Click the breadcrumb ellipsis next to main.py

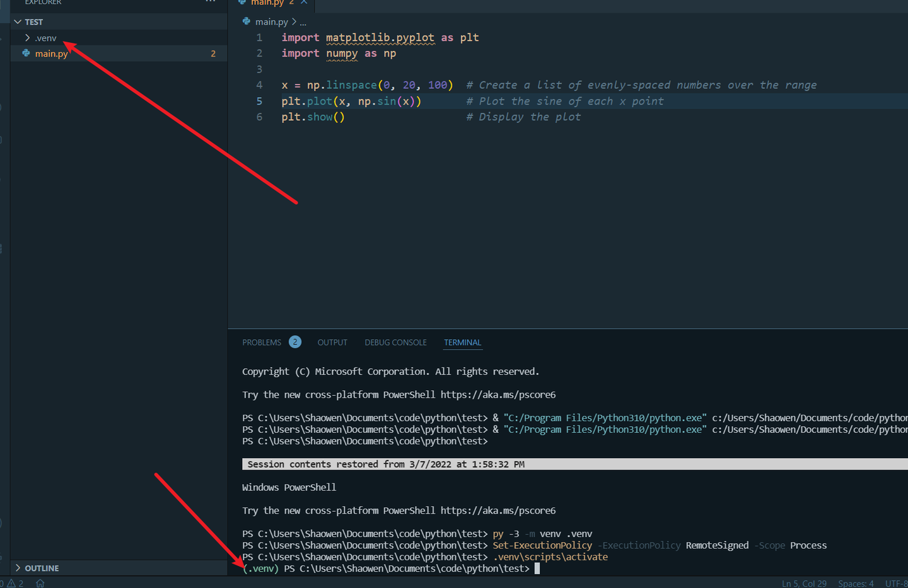pyautogui.click(x=302, y=21)
